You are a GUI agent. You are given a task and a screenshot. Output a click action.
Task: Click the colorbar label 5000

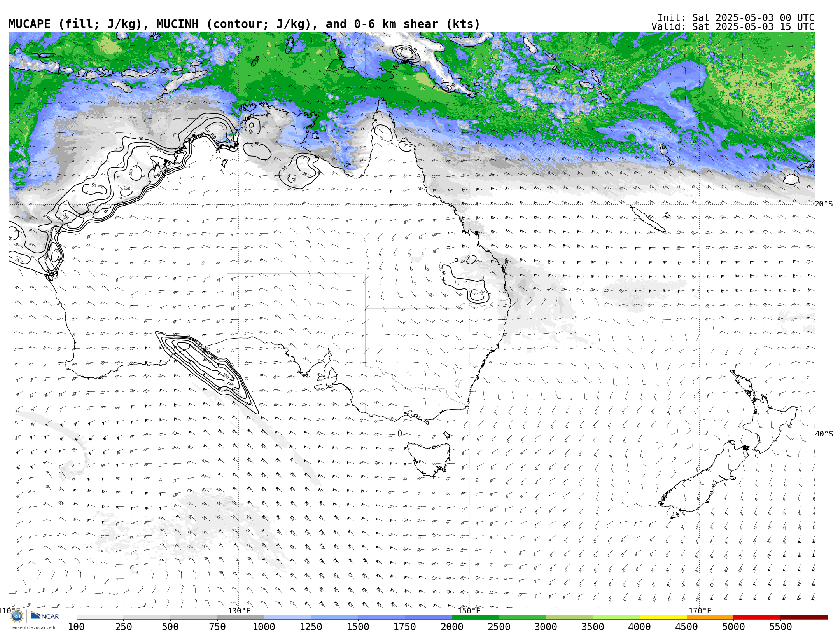733,627
